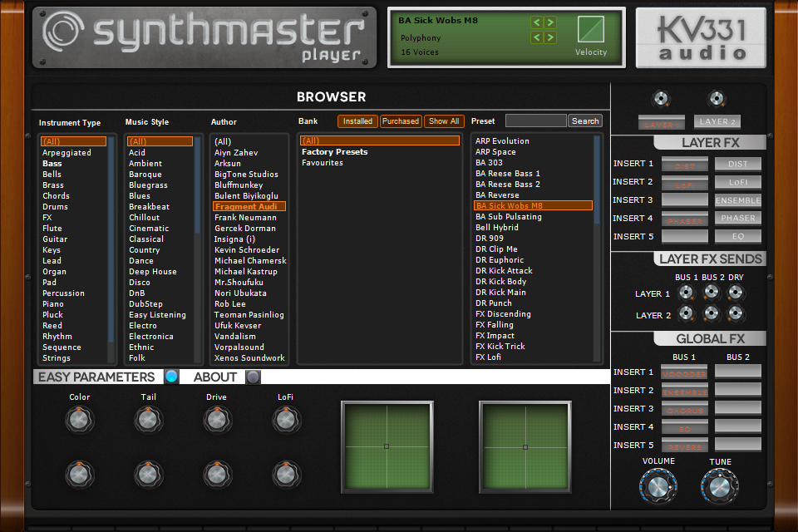Toggle the Show All bank filter
This screenshot has height=532, width=798.
click(x=444, y=121)
